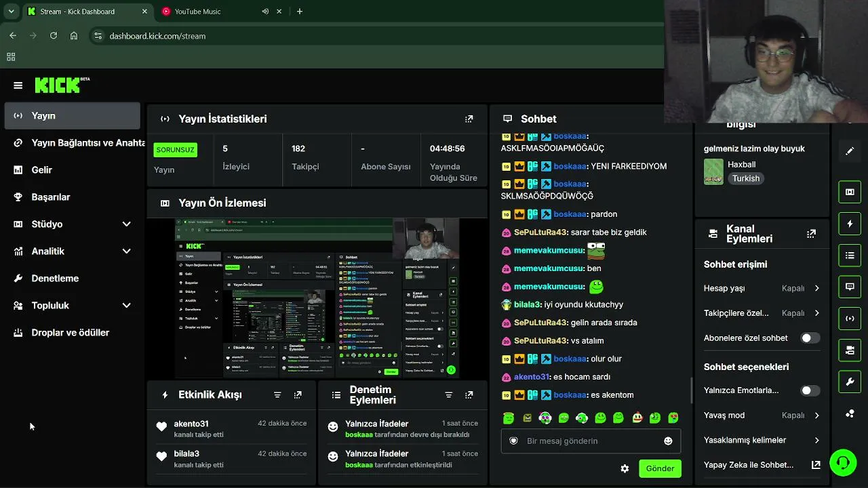Open bilala3 in the 'iyi oyundu' chat message
Screen dimensions: 868x488
528,304
